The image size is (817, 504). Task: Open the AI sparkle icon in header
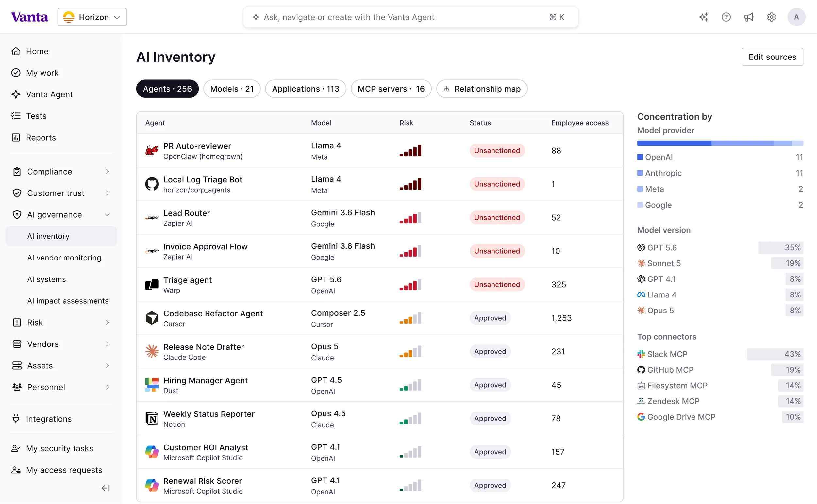click(x=703, y=17)
